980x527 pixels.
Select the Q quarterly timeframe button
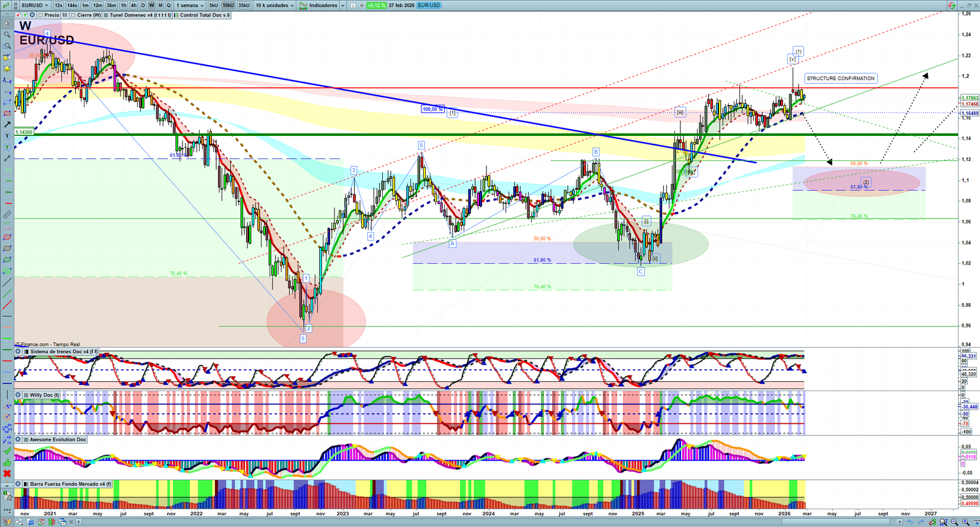tap(168, 5)
